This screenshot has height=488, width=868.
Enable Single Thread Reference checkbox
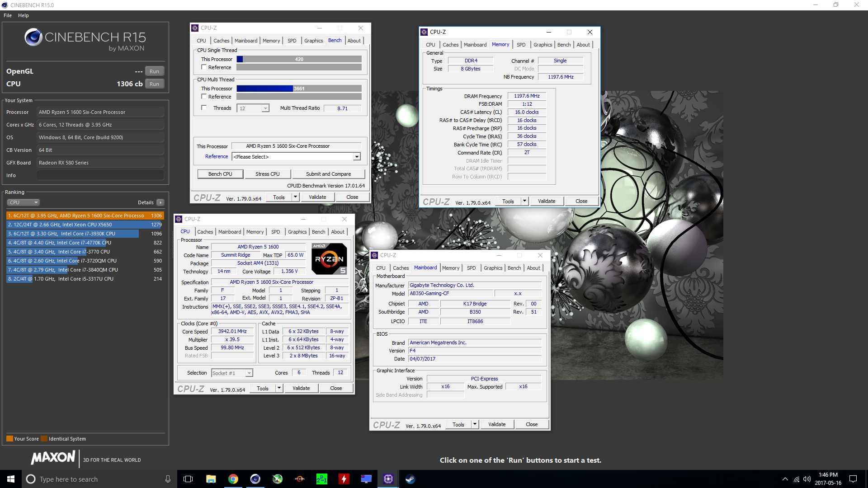pyautogui.click(x=204, y=67)
